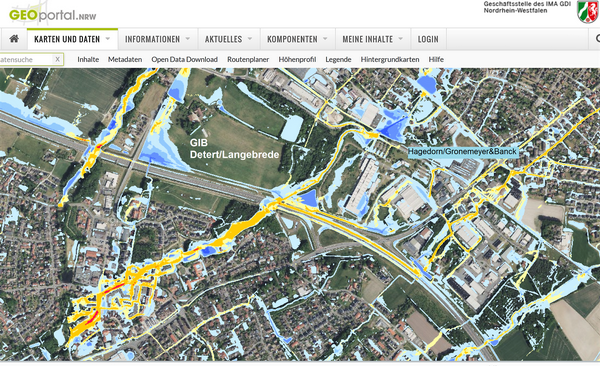Clear the search field with X
The width and height of the screenshot is (600, 366).
[57, 59]
